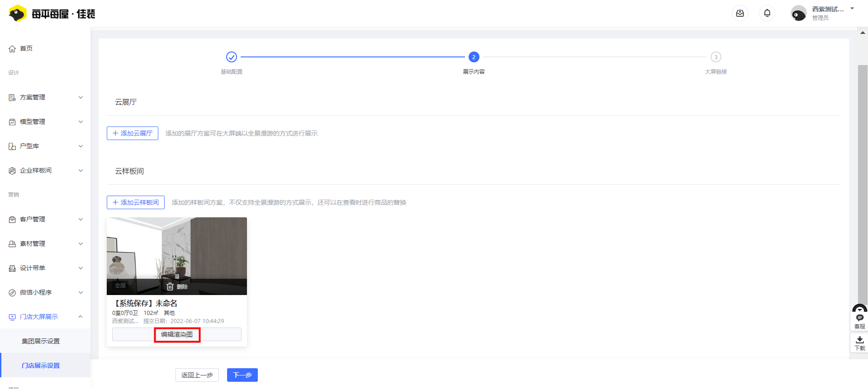Click 添加云展厅 button
Viewport: 868px width, 389px height.
pyautogui.click(x=133, y=133)
